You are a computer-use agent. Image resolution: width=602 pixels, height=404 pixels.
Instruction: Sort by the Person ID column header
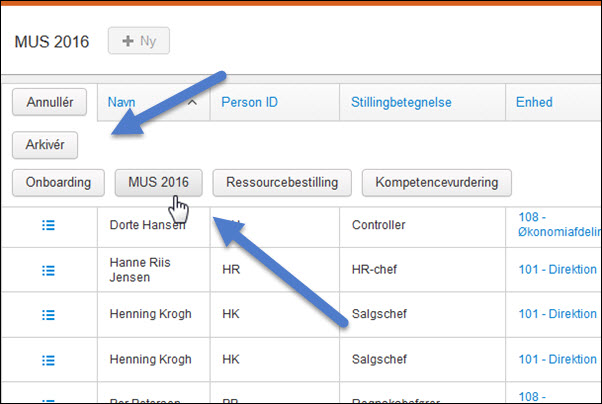(x=249, y=102)
